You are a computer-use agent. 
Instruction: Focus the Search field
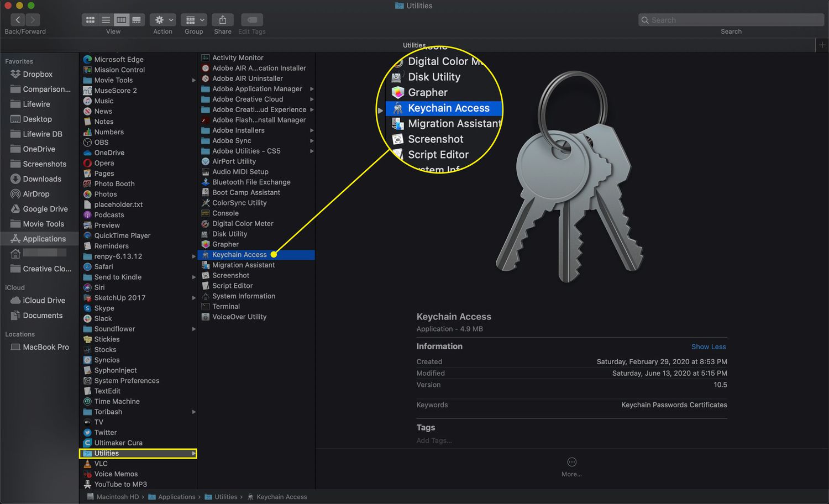[x=731, y=20]
